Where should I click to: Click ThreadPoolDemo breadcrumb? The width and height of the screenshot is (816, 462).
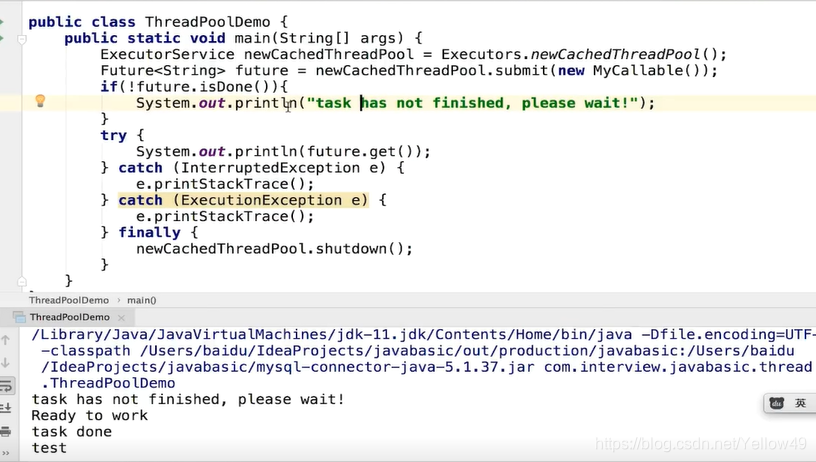click(x=69, y=300)
